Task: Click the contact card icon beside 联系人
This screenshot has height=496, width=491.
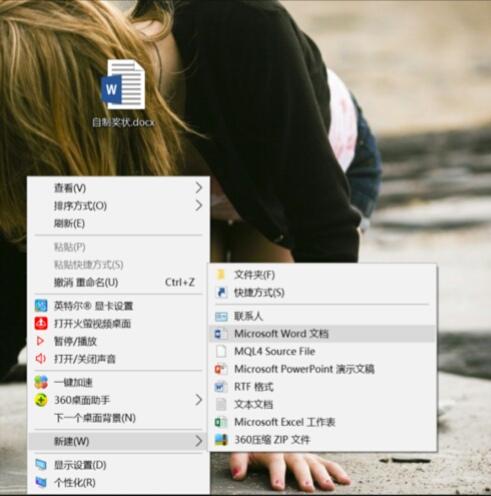Action: coord(221,316)
